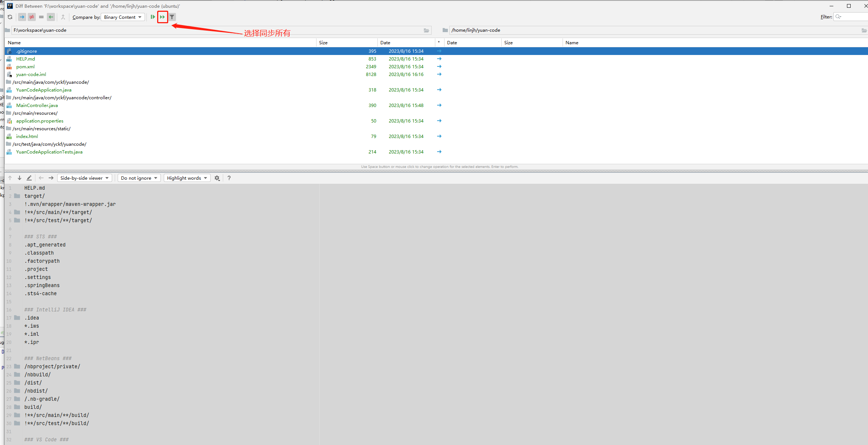The width and height of the screenshot is (868, 445).
Task: Click the Refresh icon in diff toolbar
Action: point(10,17)
